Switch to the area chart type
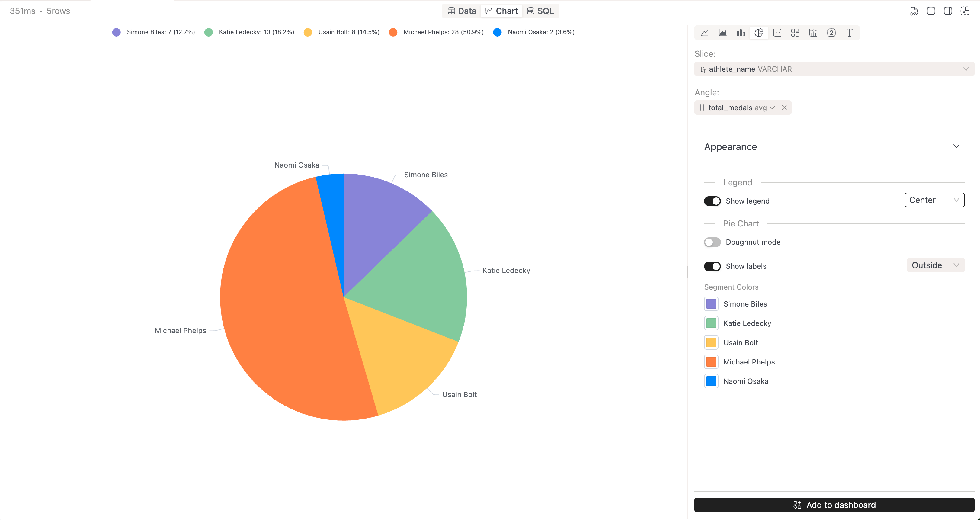This screenshot has height=520, width=980. [x=722, y=33]
